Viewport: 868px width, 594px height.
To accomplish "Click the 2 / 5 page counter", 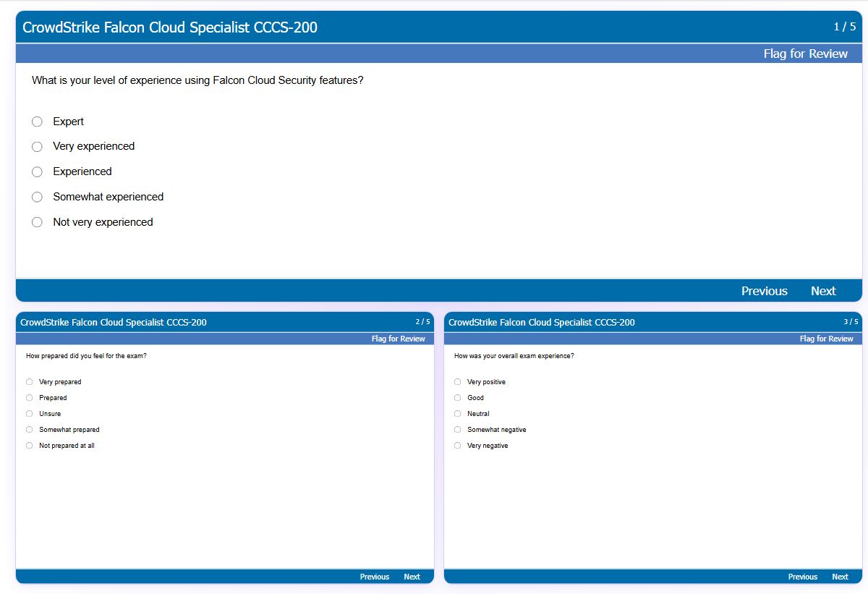I will pos(422,322).
